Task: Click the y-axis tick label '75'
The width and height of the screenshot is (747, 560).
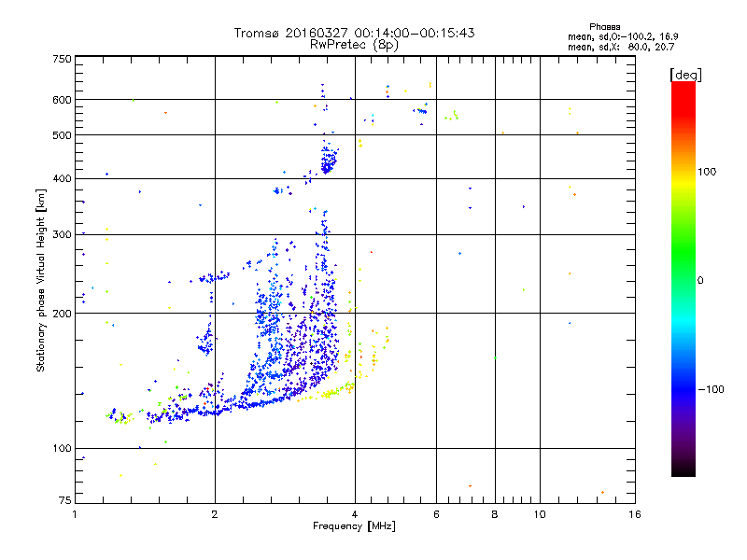Action: 65,500
